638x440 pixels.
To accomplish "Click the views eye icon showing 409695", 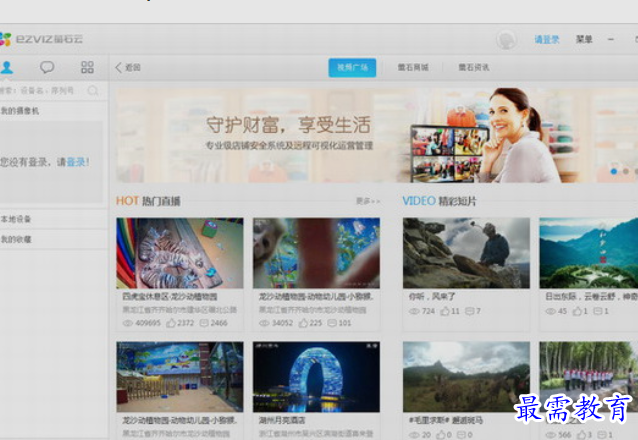I will click(x=128, y=323).
